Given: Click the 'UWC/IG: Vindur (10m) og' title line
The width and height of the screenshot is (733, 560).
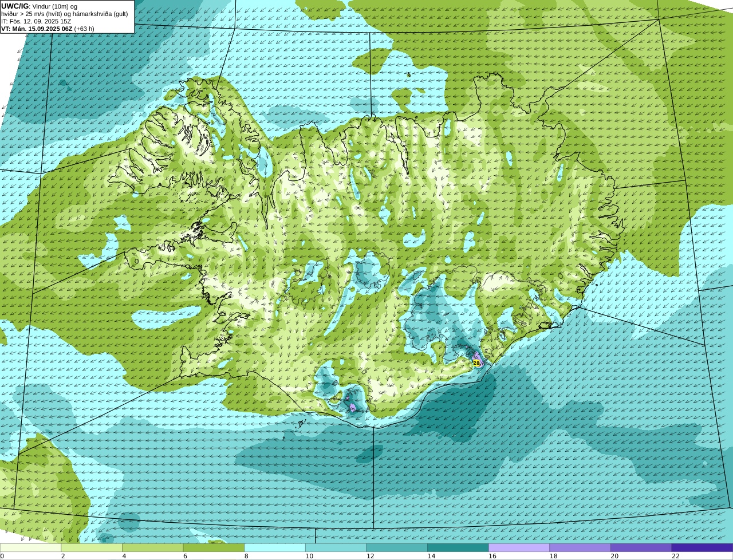Looking at the screenshot, I should [39, 6].
